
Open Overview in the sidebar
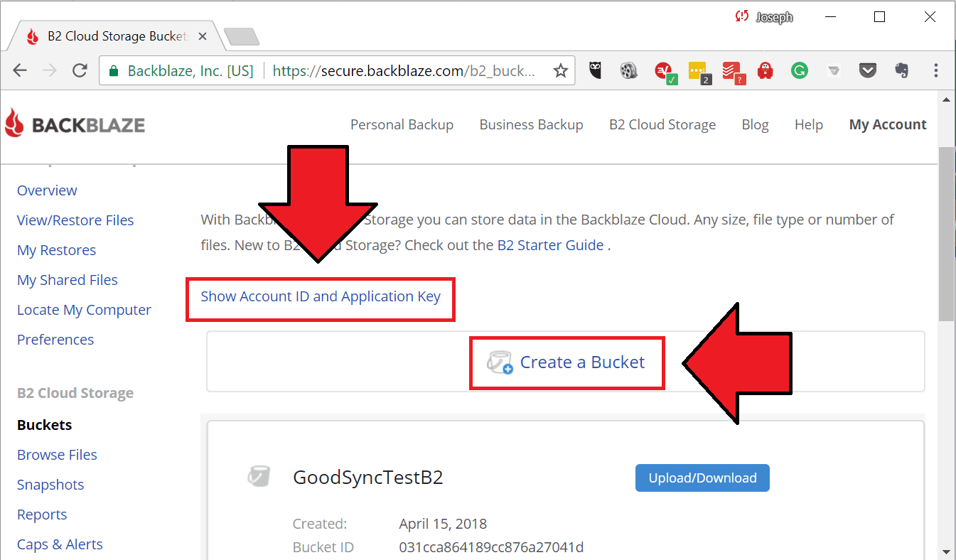(47, 190)
